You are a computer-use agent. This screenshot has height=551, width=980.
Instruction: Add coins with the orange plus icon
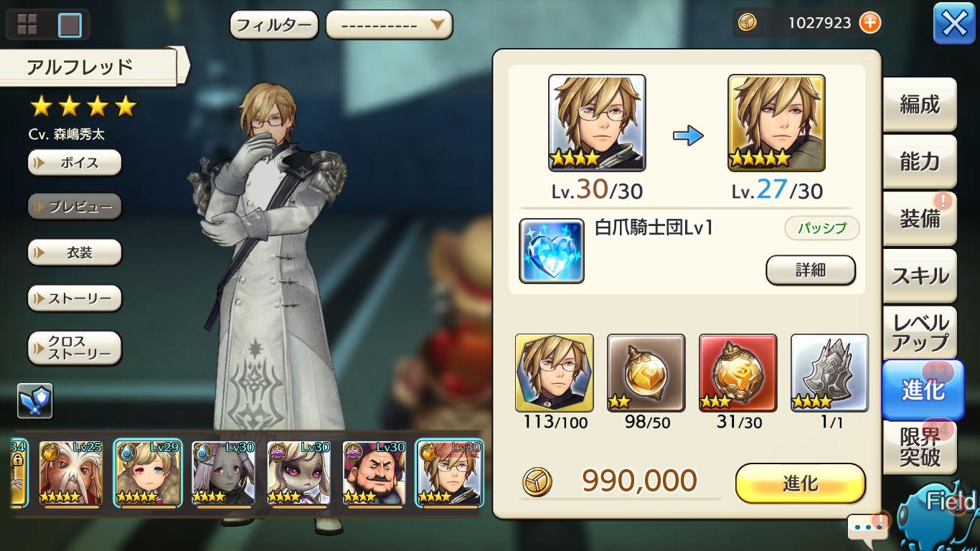coord(870,23)
